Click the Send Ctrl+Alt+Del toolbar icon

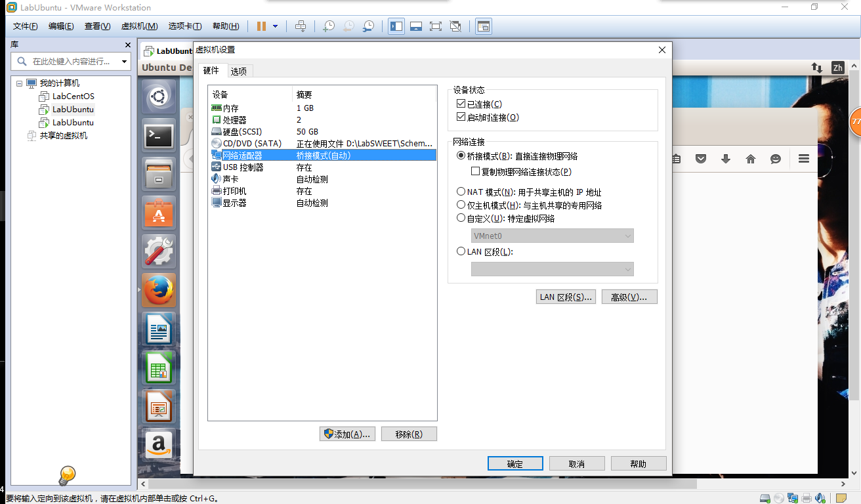click(x=301, y=26)
